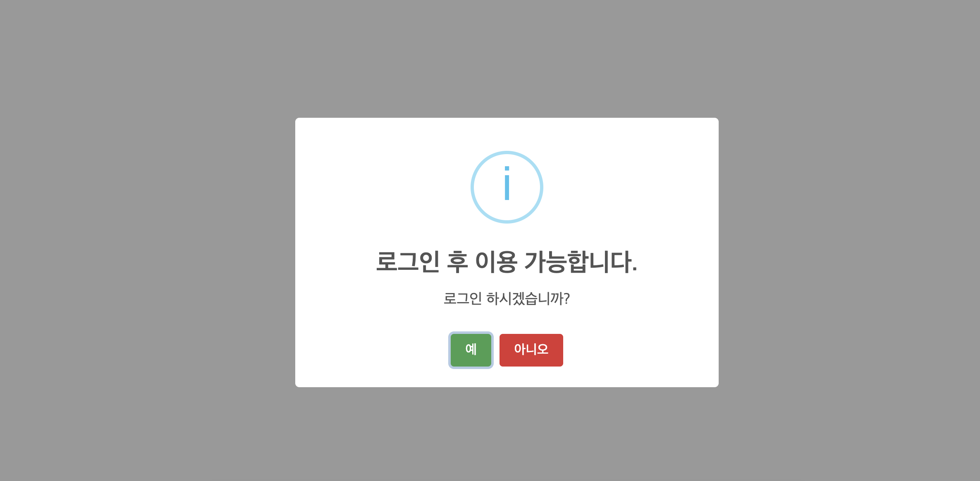Click the gray overlay above the dialog

(507, 59)
